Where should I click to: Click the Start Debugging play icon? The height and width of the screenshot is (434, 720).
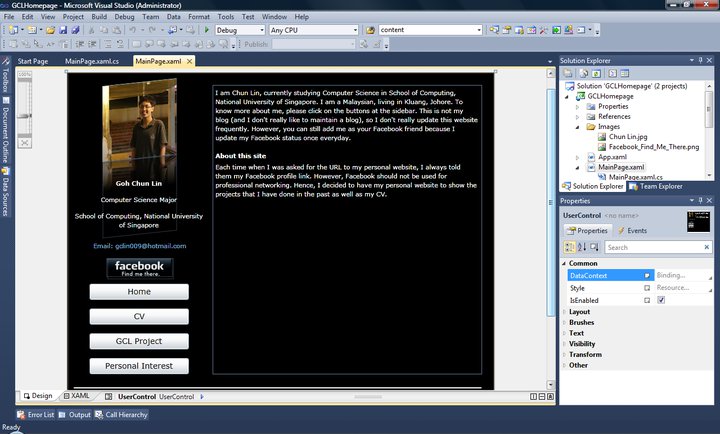[207, 31]
